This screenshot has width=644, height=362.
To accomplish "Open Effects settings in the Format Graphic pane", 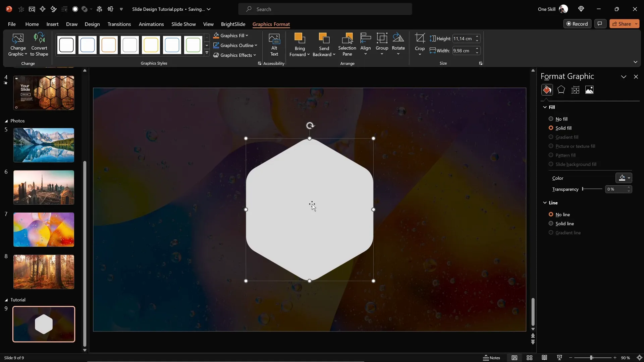I will (x=561, y=90).
